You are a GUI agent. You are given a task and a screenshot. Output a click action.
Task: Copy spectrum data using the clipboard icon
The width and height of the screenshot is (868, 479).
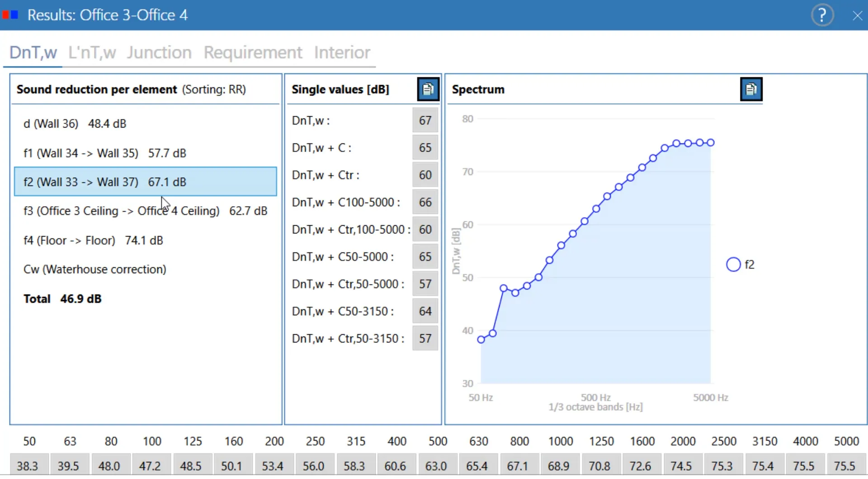click(x=751, y=89)
